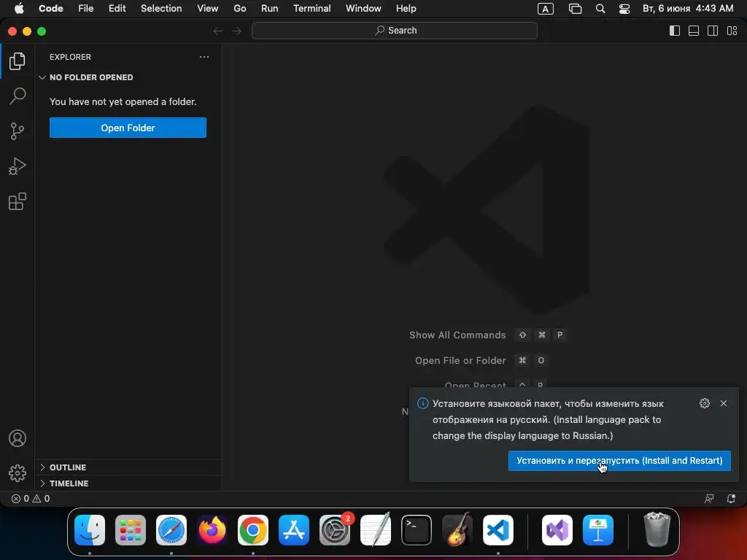Open the Window menu
The width and height of the screenshot is (747, 560).
pyautogui.click(x=363, y=9)
